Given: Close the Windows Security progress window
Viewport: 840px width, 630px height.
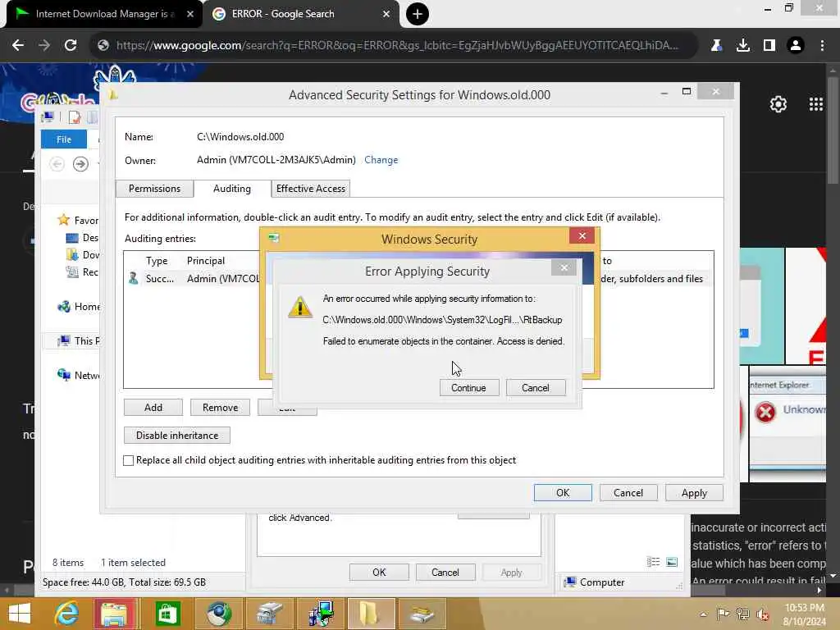Looking at the screenshot, I should pos(582,235).
